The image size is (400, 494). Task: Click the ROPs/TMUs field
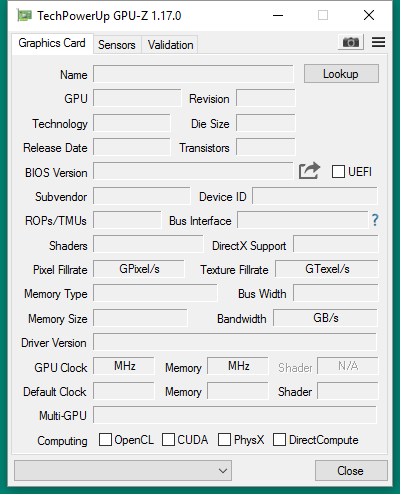(x=127, y=220)
